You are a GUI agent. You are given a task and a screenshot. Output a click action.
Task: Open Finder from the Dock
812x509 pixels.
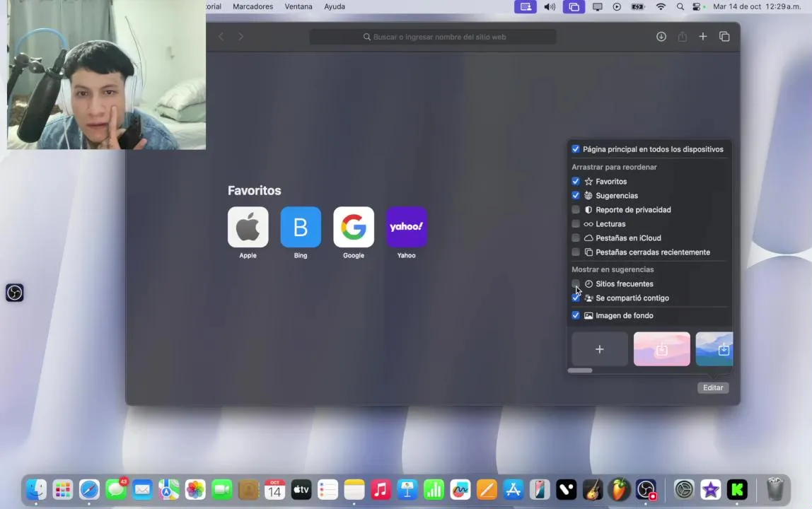(x=36, y=489)
